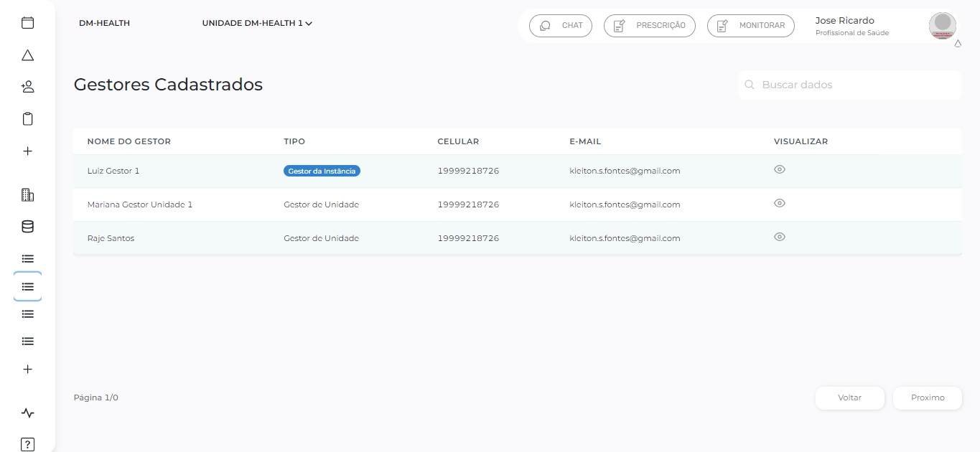The height and width of the screenshot is (452, 980).
Task: Go to next page with Proximo
Action: (927, 397)
